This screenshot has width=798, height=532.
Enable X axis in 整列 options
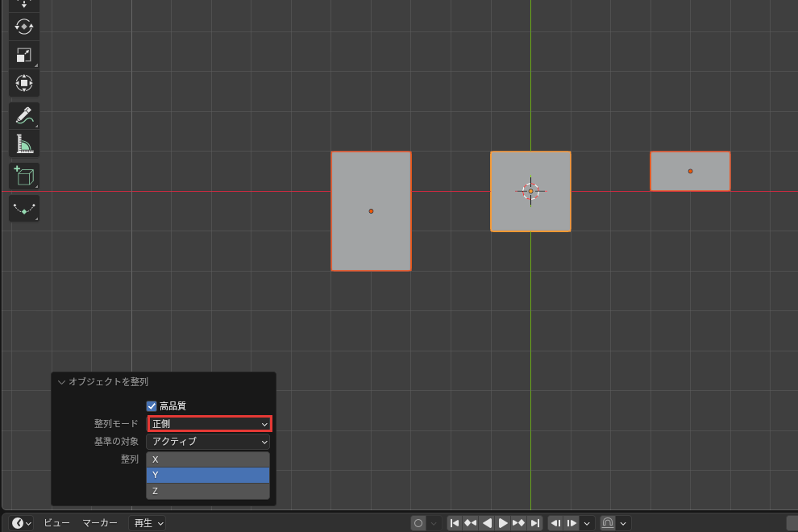coord(208,459)
